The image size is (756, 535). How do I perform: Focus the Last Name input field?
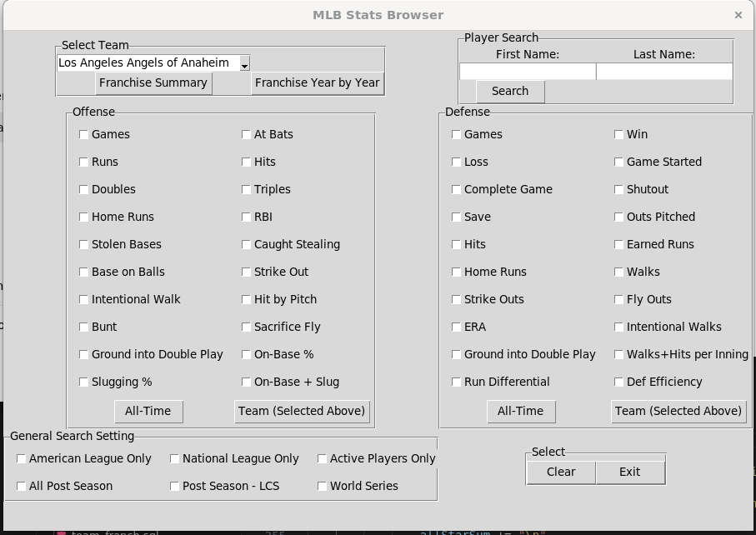pyautogui.click(x=664, y=72)
